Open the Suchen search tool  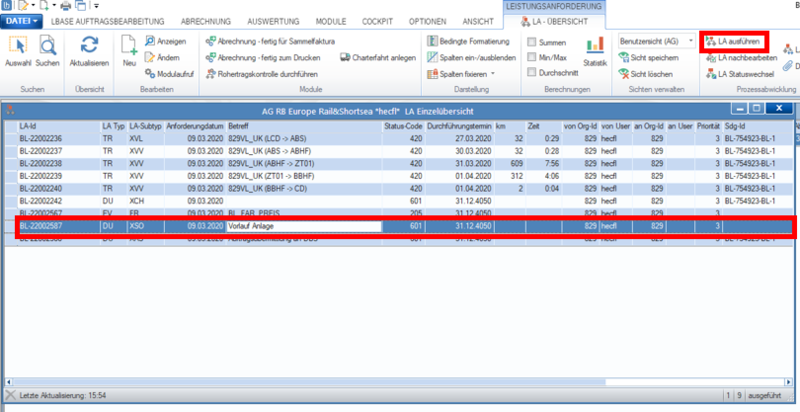47,52
